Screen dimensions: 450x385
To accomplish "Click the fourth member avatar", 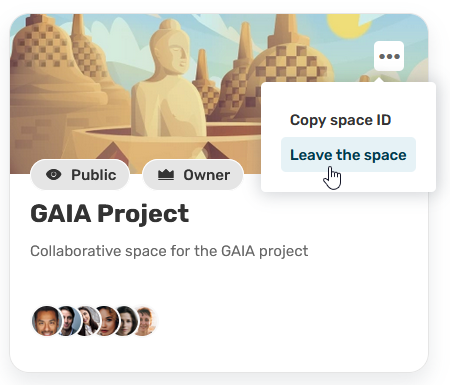I will pos(109,321).
